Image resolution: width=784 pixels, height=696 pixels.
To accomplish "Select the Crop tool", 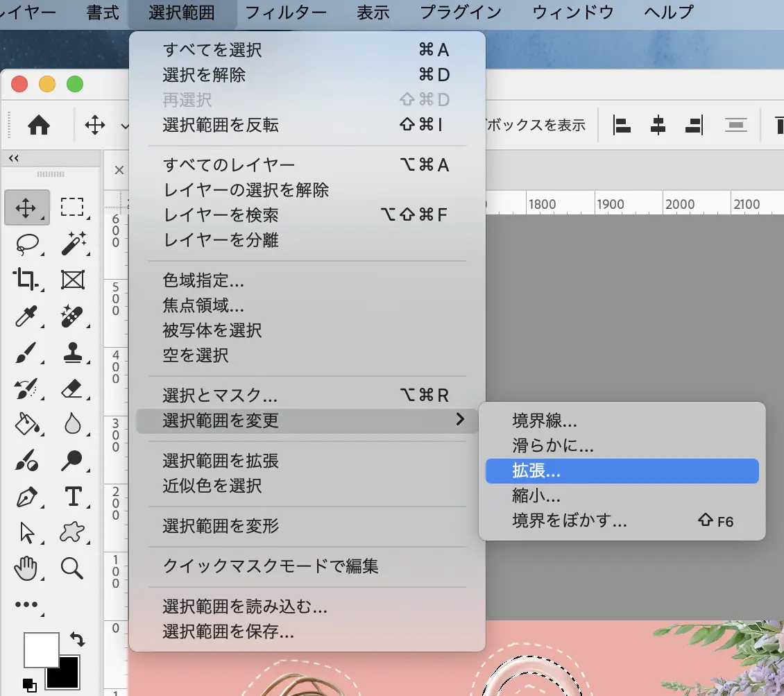I will click(26, 280).
